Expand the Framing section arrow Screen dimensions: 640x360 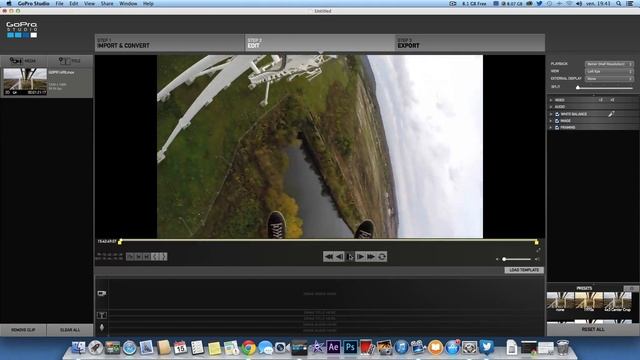tap(551, 127)
